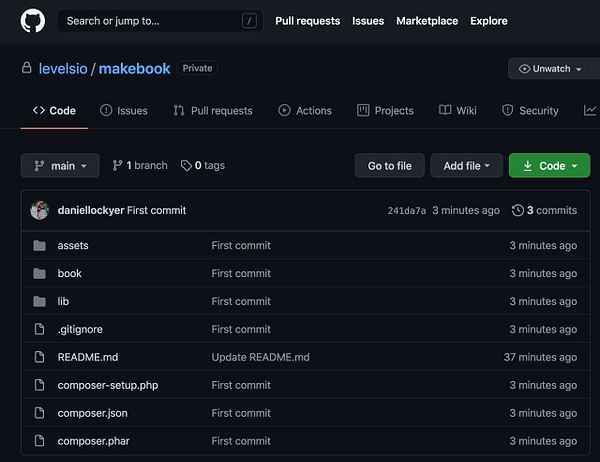Click README.md file icon
This screenshot has width=600, height=462.
[39, 357]
